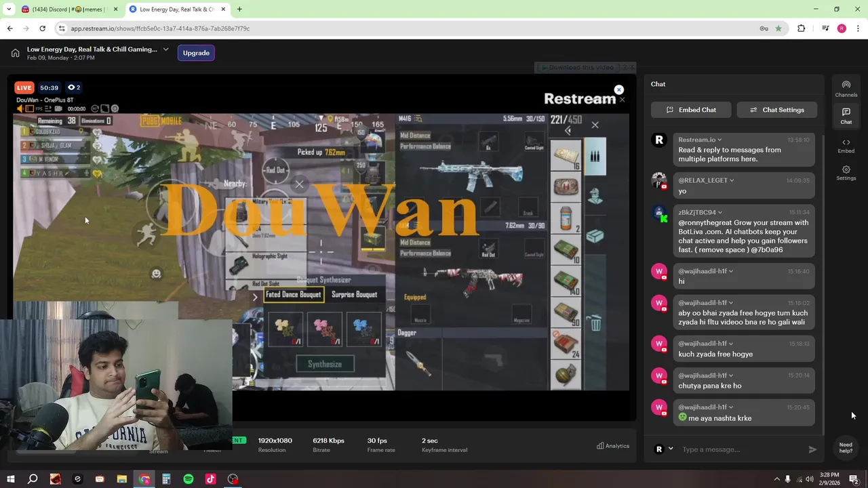Click the red LIVE badge

24,87
